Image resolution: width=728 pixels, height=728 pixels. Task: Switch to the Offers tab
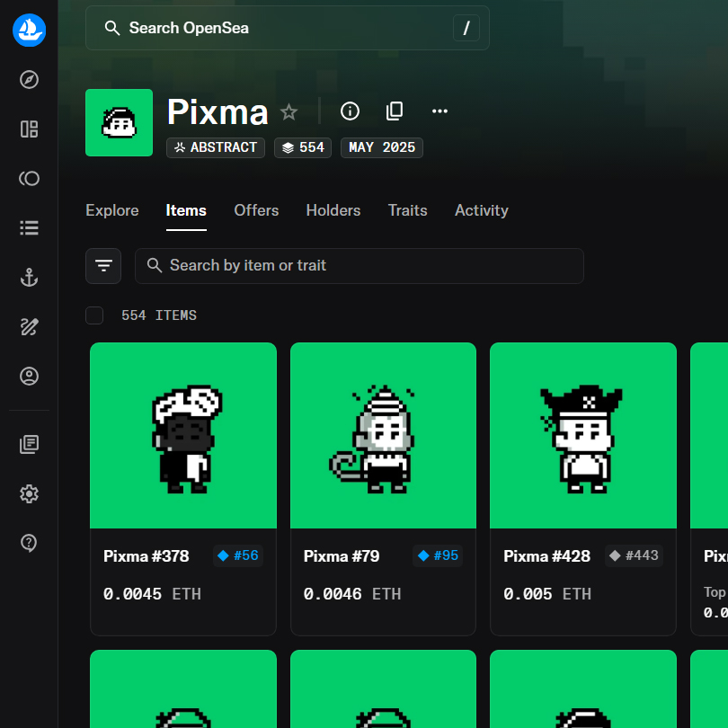(256, 210)
